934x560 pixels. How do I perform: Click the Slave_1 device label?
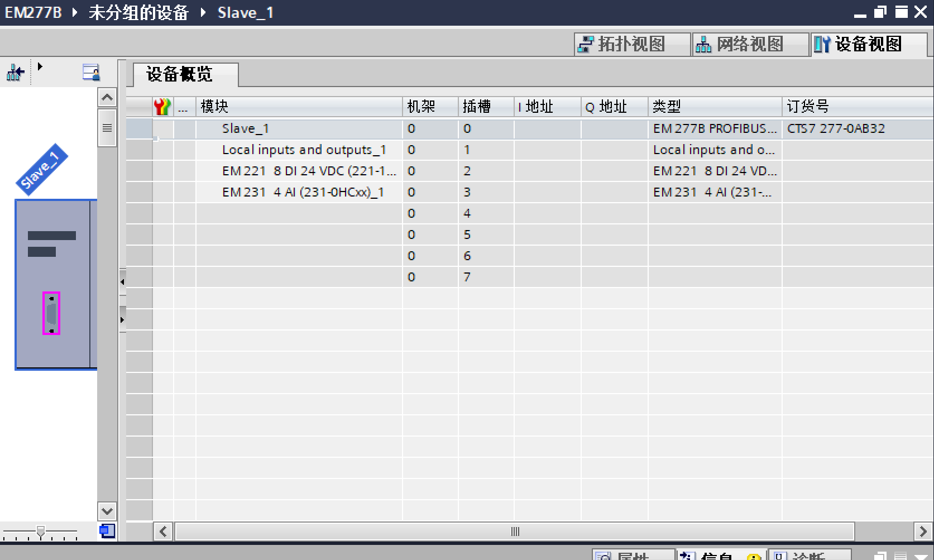coord(41,169)
